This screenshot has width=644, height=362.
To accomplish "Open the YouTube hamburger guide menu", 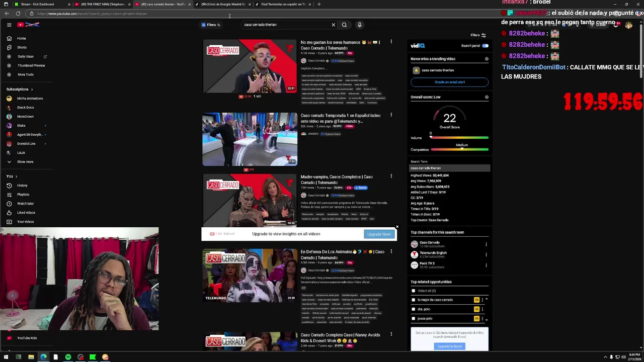I will pyautogui.click(x=9, y=25).
